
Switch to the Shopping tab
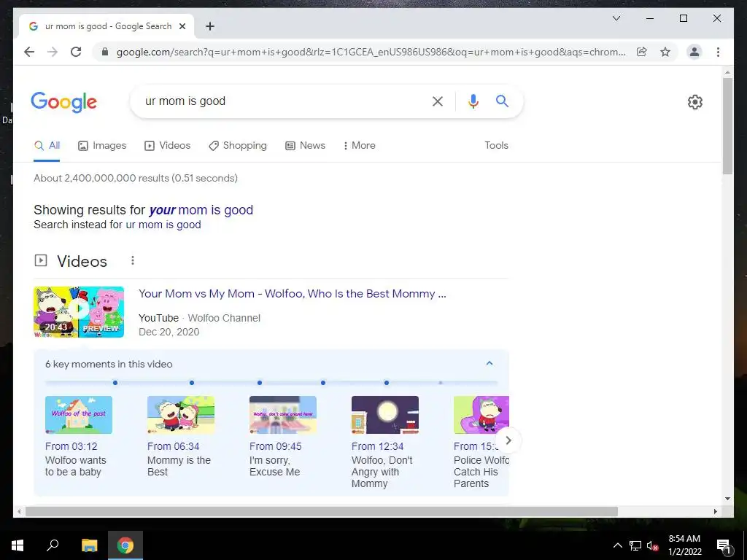238,146
